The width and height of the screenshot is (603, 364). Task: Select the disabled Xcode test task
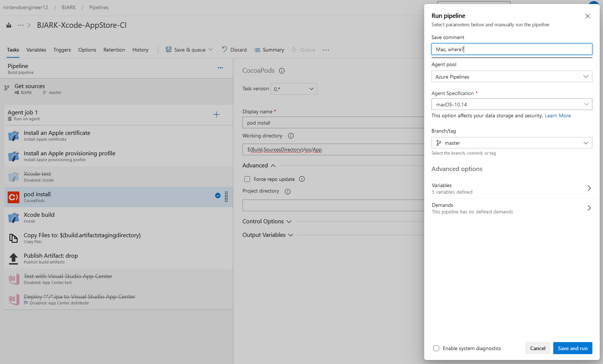[x=118, y=177]
